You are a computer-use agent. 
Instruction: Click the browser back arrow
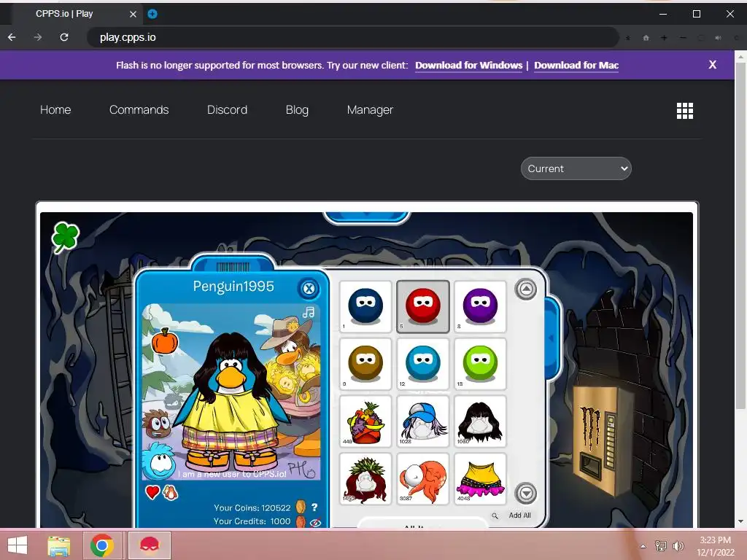click(x=12, y=37)
